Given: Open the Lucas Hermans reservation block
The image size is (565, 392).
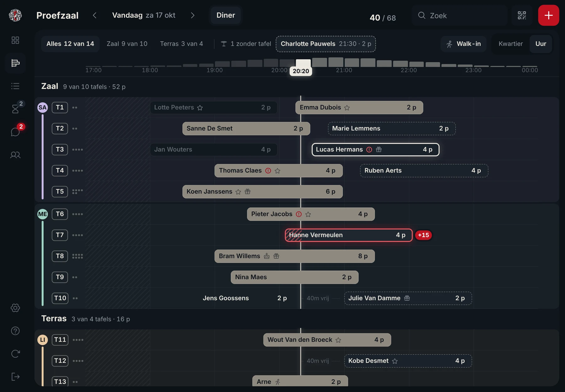Looking at the screenshot, I should click(375, 150).
